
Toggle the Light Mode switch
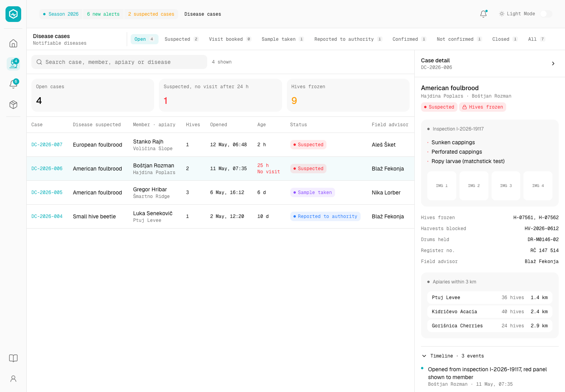[x=546, y=14]
